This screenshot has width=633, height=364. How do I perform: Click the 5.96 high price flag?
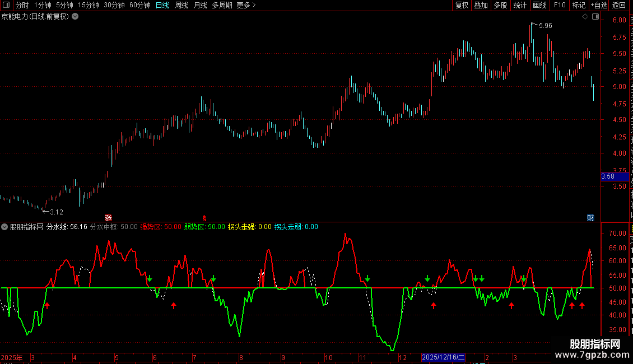tap(542, 25)
